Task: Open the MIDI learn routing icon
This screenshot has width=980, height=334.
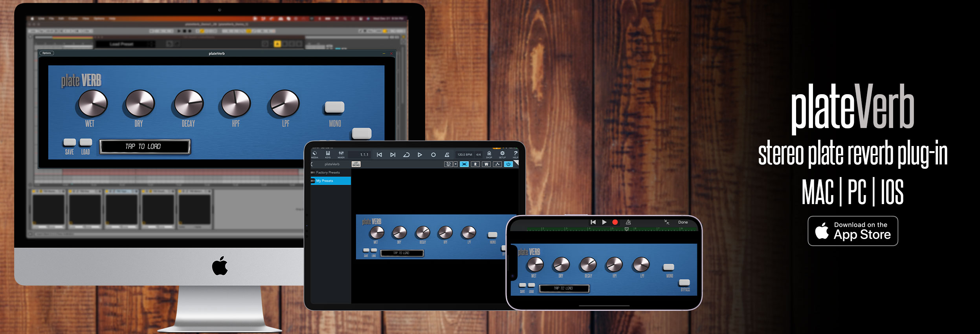Action: click(448, 164)
